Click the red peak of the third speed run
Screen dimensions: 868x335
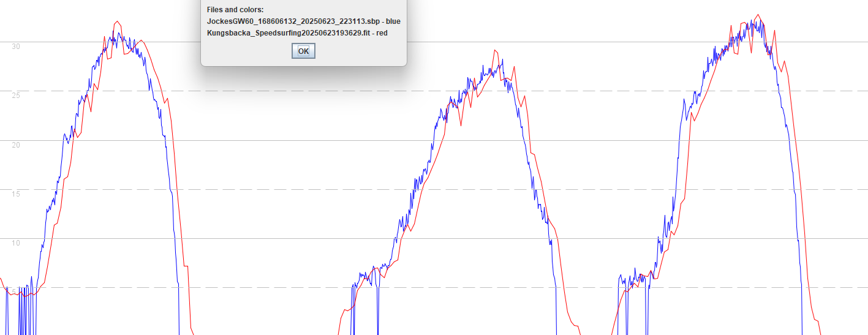(x=758, y=16)
